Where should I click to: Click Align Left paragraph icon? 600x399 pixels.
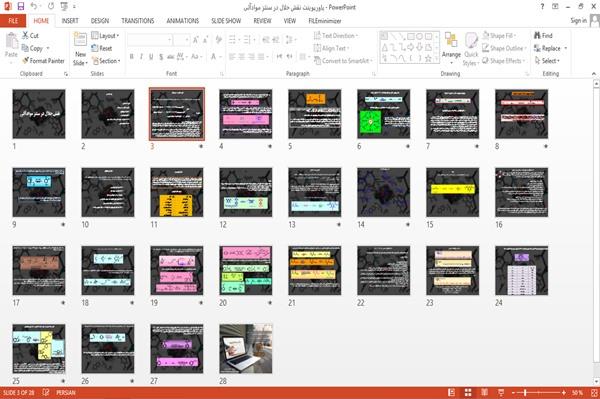232,57
